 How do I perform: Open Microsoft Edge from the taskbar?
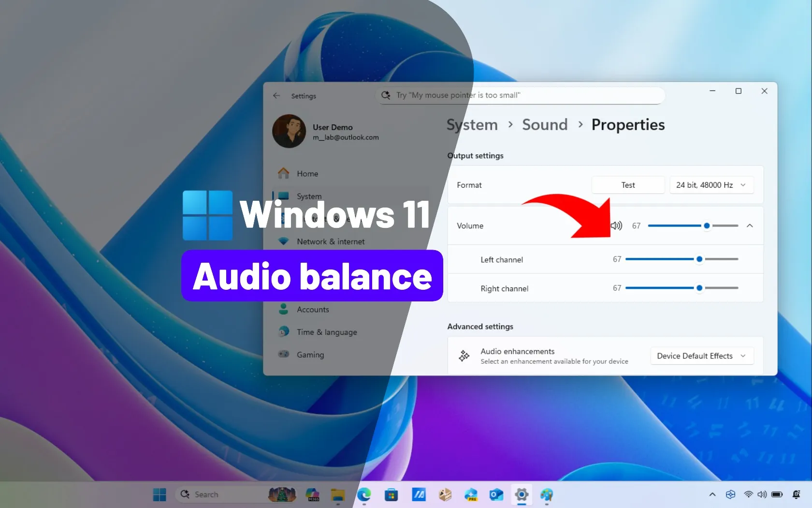tap(364, 494)
